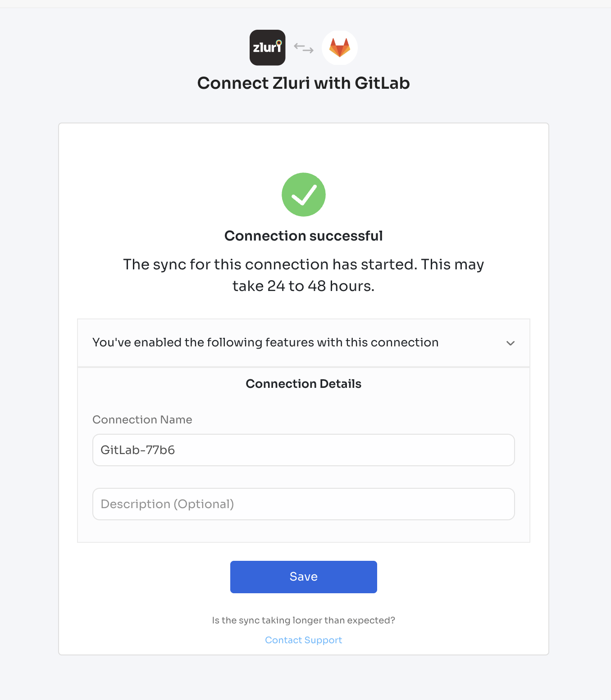611x700 pixels.
Task: Click the word 'Zluri' in page title
Action: pos(291,83)
